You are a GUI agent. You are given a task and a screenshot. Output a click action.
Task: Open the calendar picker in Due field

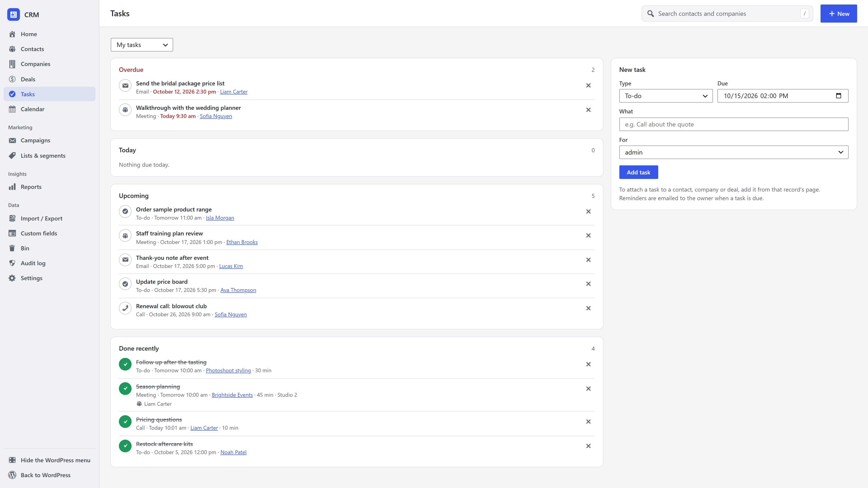[838, 96]
